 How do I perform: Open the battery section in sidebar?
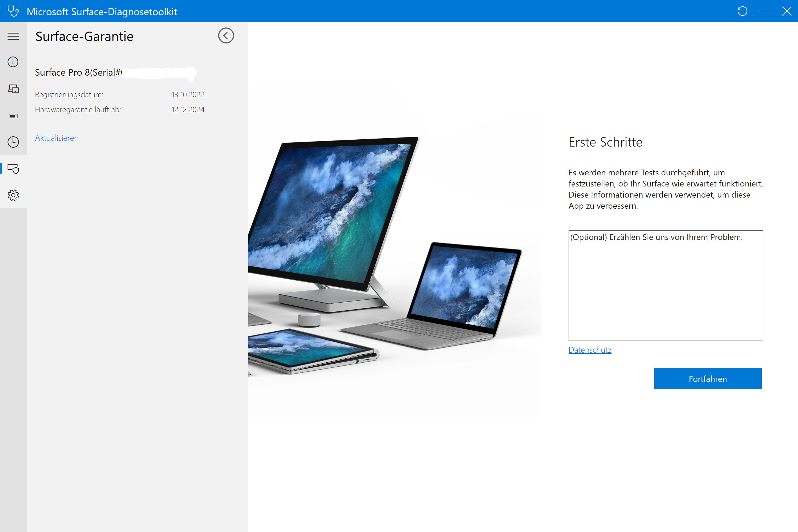coord(13,116)
